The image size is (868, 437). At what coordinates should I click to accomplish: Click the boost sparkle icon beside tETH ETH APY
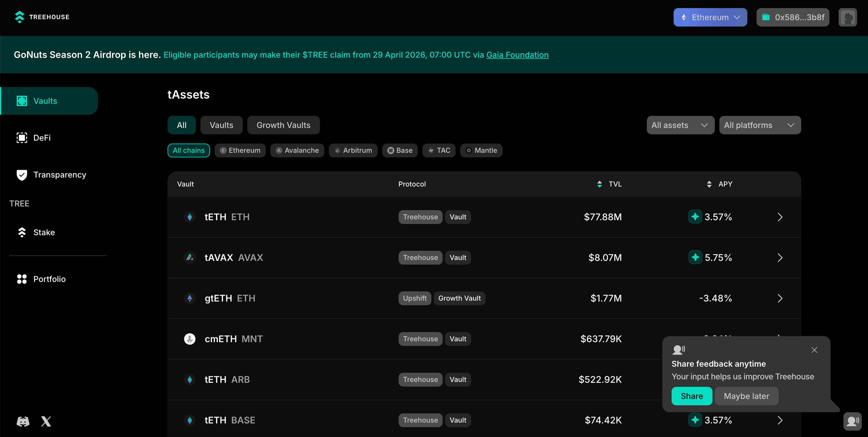click(695, 217)
